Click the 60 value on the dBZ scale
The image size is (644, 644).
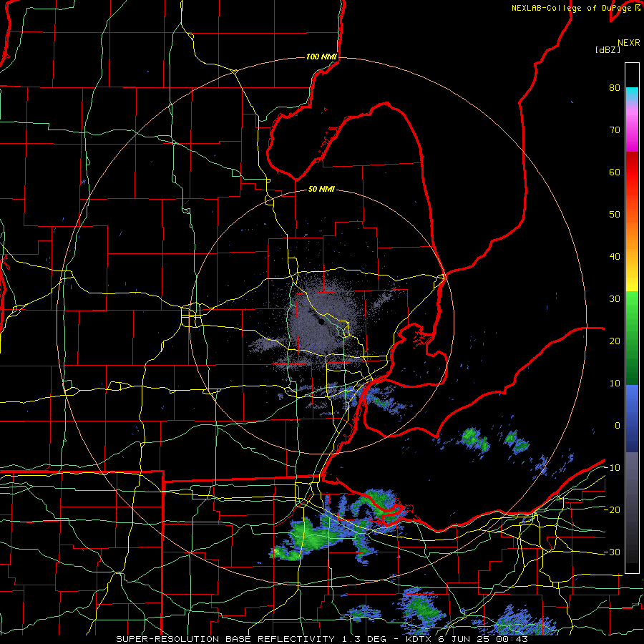[x=615, y=172]
